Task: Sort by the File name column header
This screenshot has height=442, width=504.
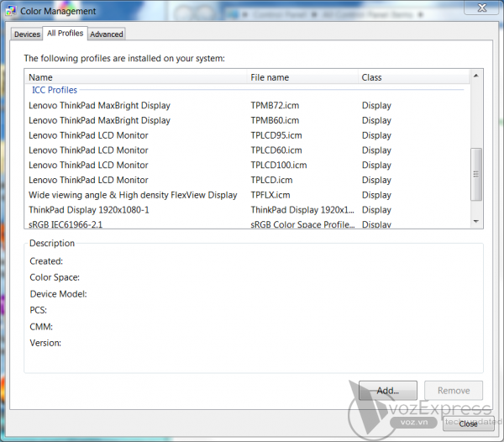Action: 301,77
